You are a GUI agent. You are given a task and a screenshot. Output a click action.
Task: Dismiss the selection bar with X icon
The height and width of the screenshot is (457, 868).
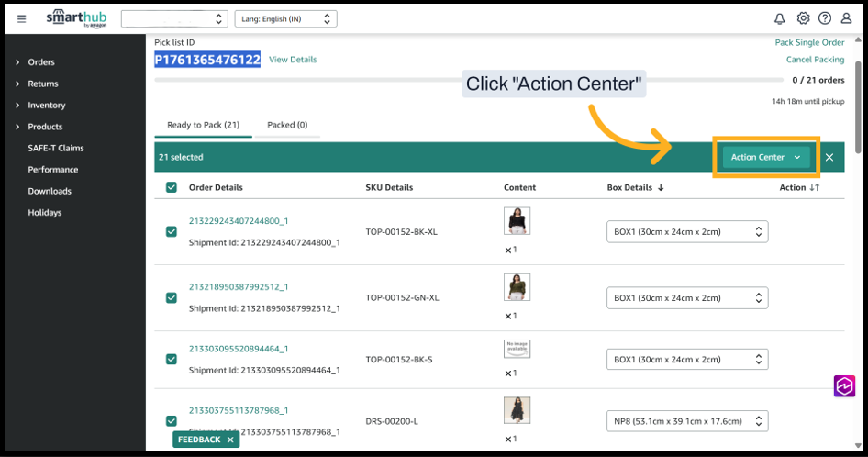click(x=829, y=157)
